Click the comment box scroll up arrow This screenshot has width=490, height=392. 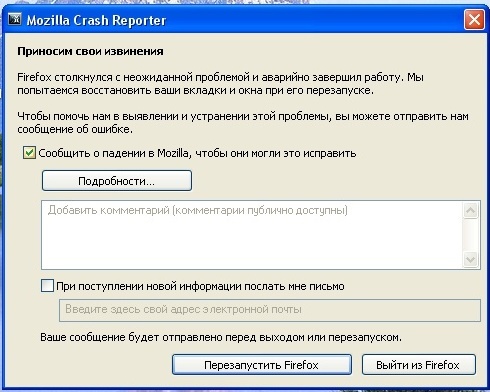click(x=471, y=210)
